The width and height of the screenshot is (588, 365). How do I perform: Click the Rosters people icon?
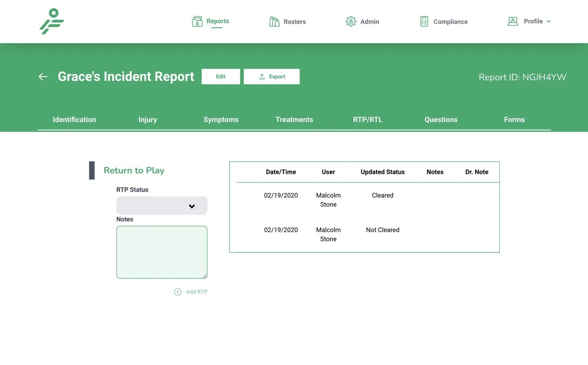274,21
